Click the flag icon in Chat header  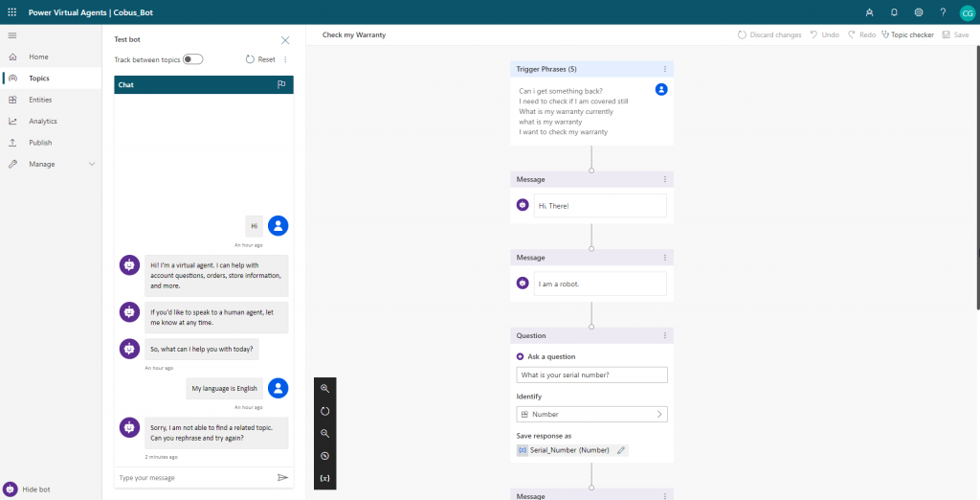pos(281,84)
